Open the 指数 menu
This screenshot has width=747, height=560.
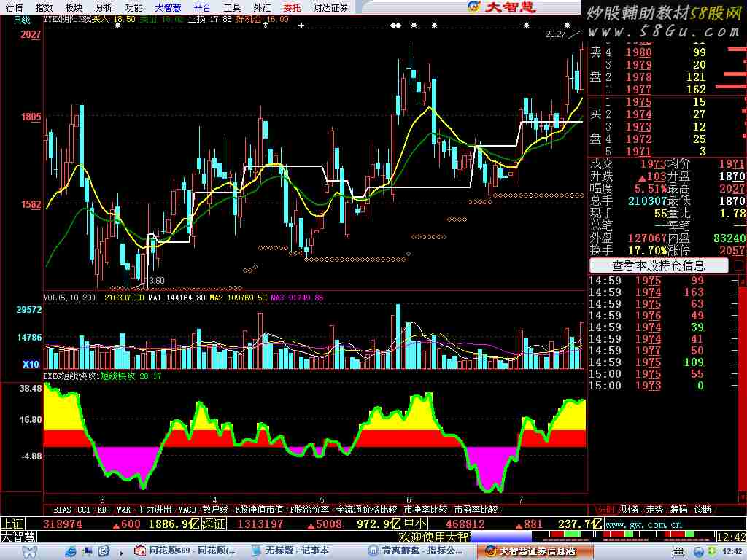tap(44, 7)
